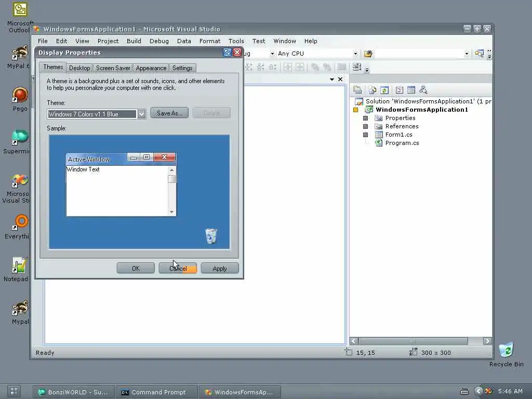The image size is (532, 399).
Task: Open the Build menu
Action: (134, 41)
